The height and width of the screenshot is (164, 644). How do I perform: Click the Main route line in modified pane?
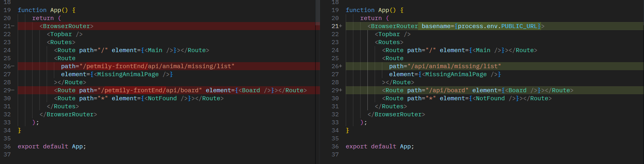[459, 50]
